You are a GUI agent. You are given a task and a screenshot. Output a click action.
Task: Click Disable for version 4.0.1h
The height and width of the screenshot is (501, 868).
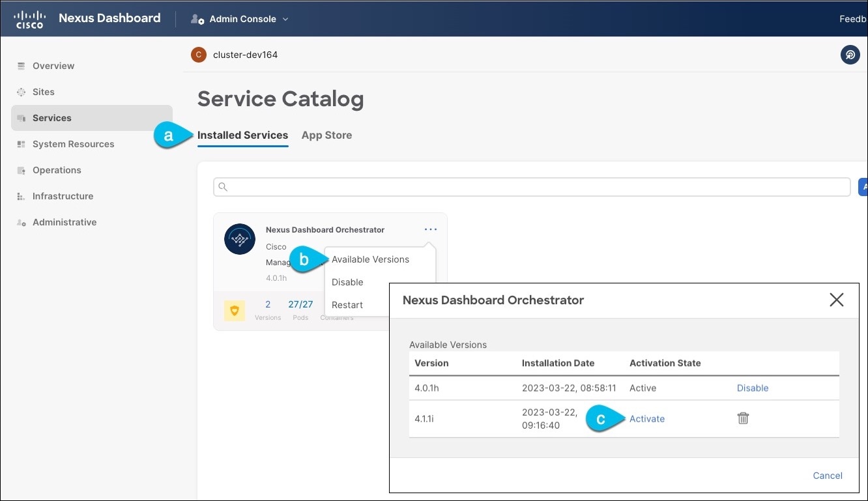[753, 388]
